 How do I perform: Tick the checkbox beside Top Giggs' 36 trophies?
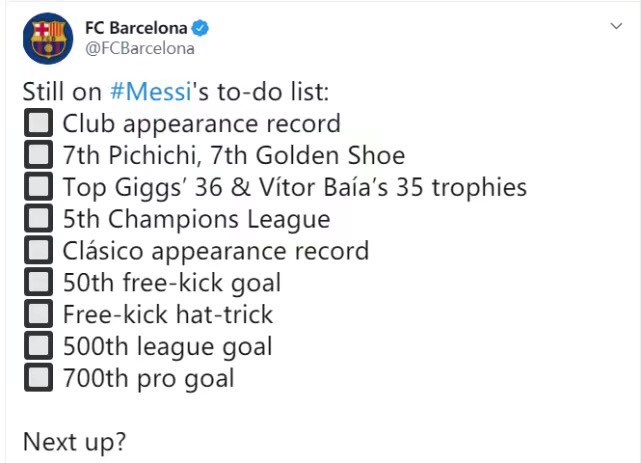[38, 187]
